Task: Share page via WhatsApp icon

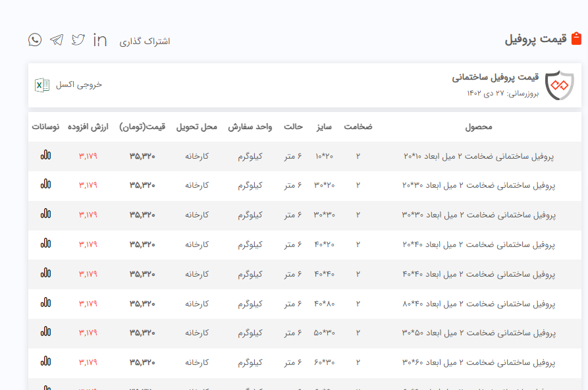Action: [x=35, y=40]
